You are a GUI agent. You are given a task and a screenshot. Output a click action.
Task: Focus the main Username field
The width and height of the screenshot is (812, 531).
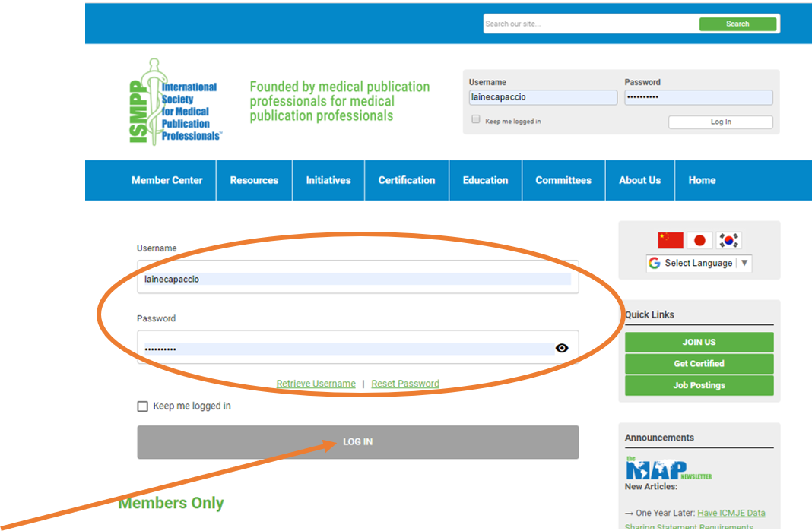[x=358, y=277]
